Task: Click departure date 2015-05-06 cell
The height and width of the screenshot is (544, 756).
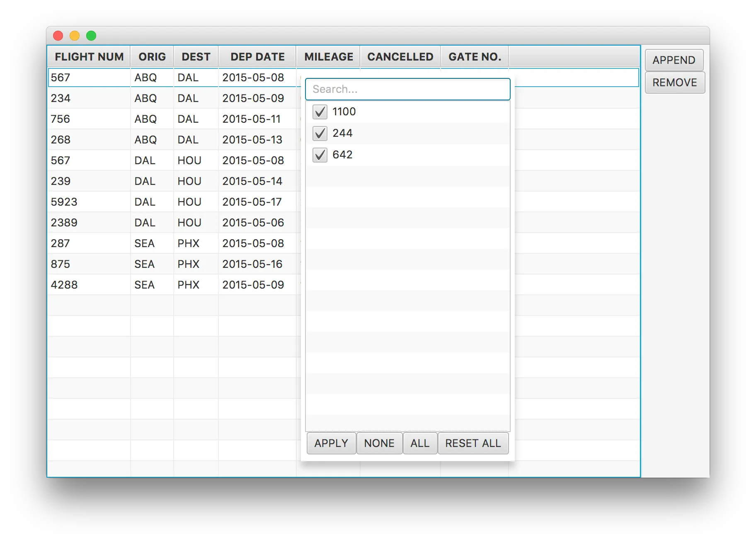Action: pyautogui.click(x=257, y=223)
